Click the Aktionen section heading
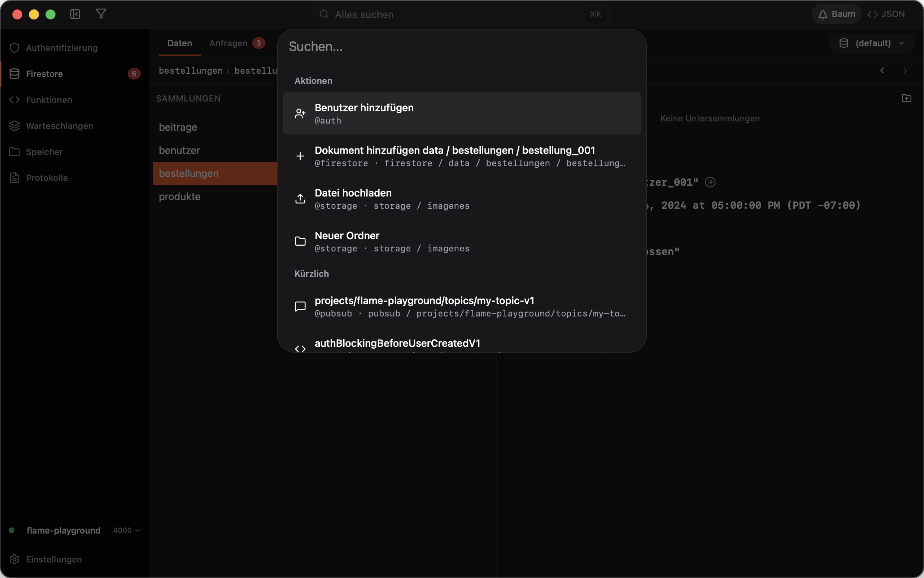This screenshot has width=924, height=578. point(313,81)
